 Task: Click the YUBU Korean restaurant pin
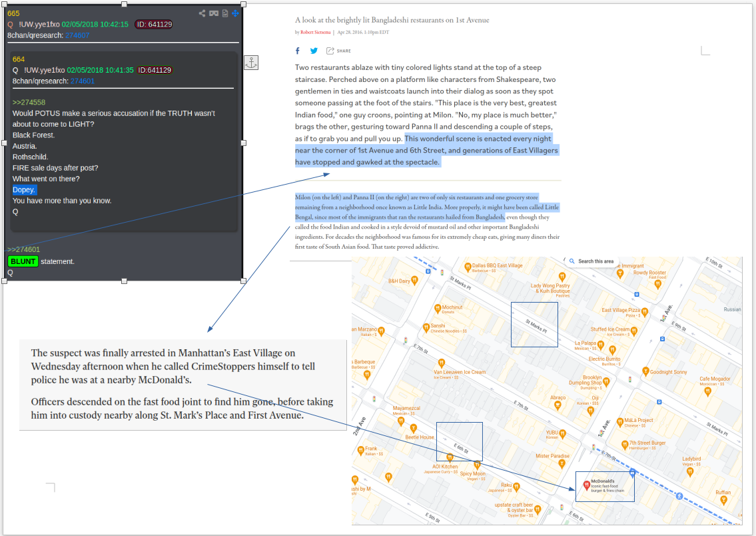point(562,434)
